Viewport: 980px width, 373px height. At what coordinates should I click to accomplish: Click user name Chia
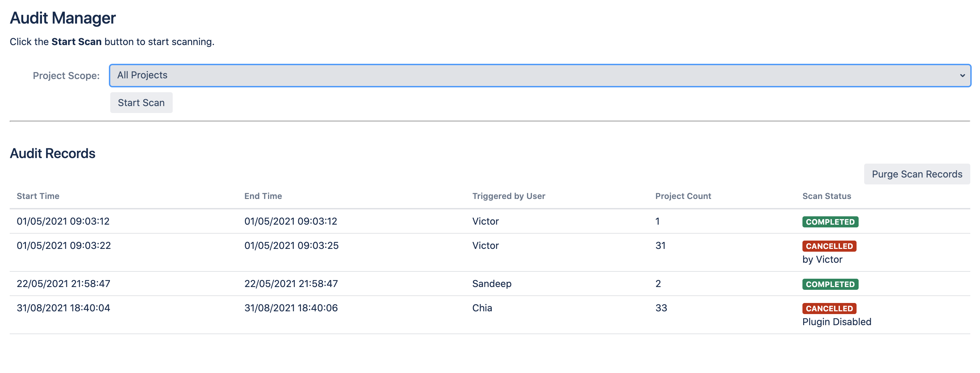pyautogui.click(x=482, y=308)
